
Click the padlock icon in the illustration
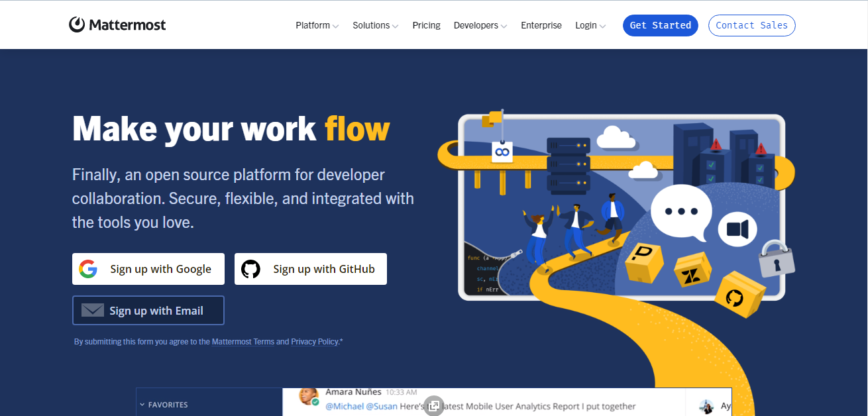(x=775, y=260)
